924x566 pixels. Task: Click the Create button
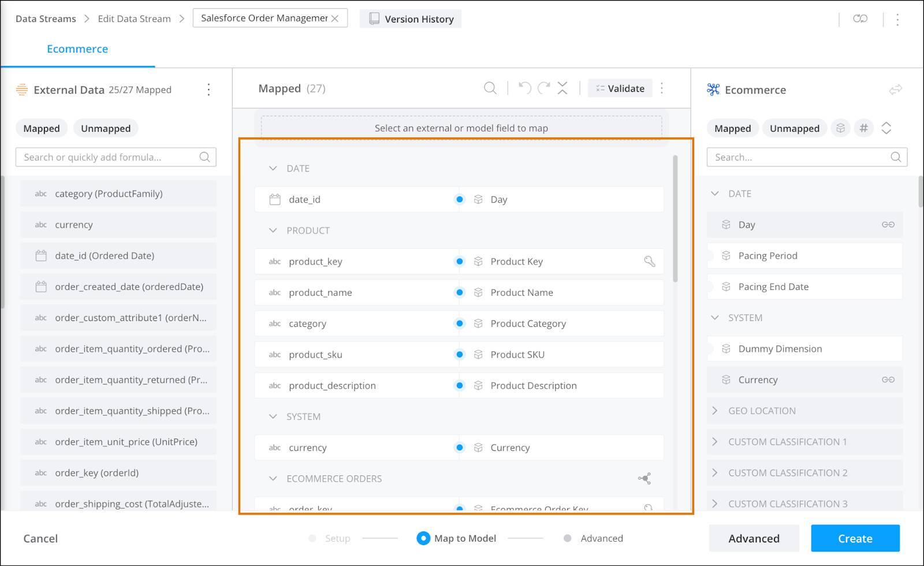coord(855,538)
